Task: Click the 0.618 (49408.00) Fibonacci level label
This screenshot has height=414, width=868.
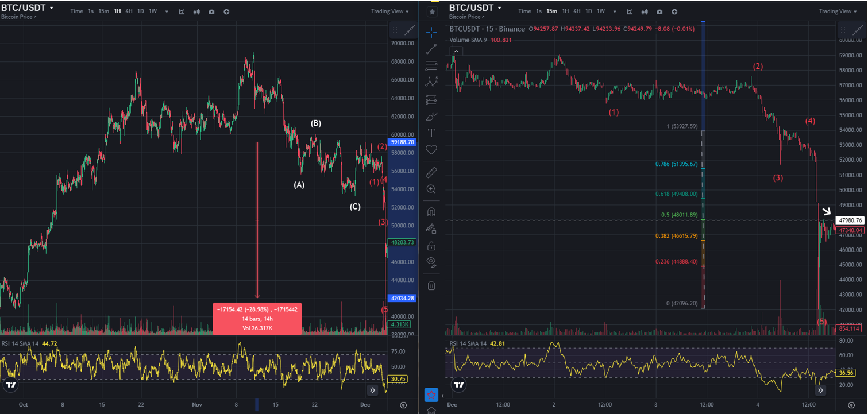Action: pyautogui.click(x=676, y=194)
